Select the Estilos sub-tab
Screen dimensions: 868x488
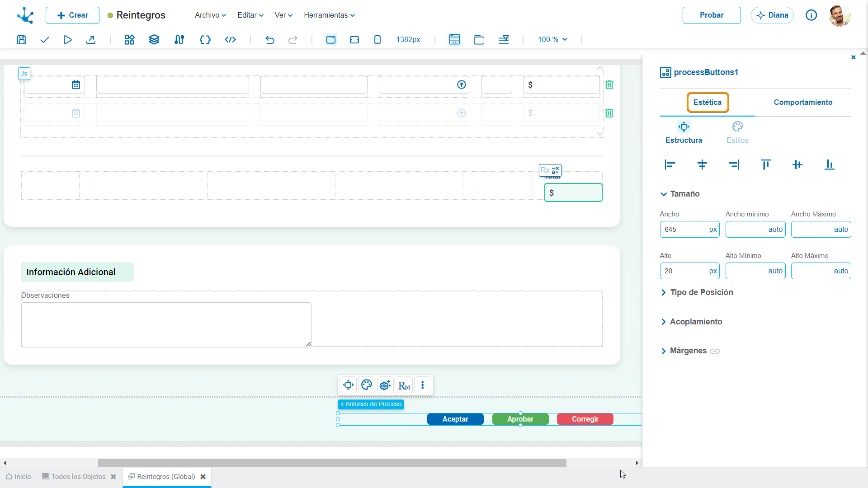click(737, 133)
